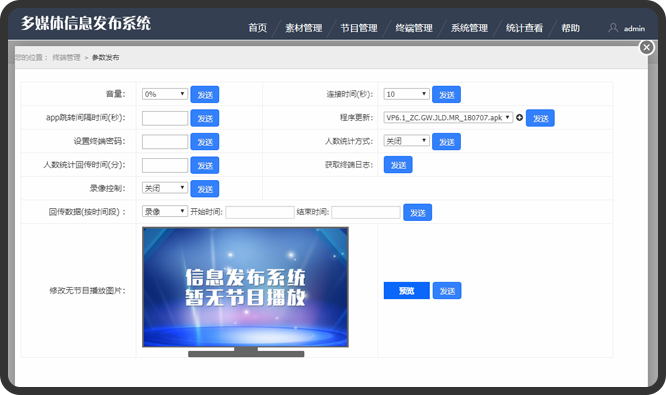Open the 人数统计方式 dropdown
This screenshot has width=666, height=395.
pos(406,141)
